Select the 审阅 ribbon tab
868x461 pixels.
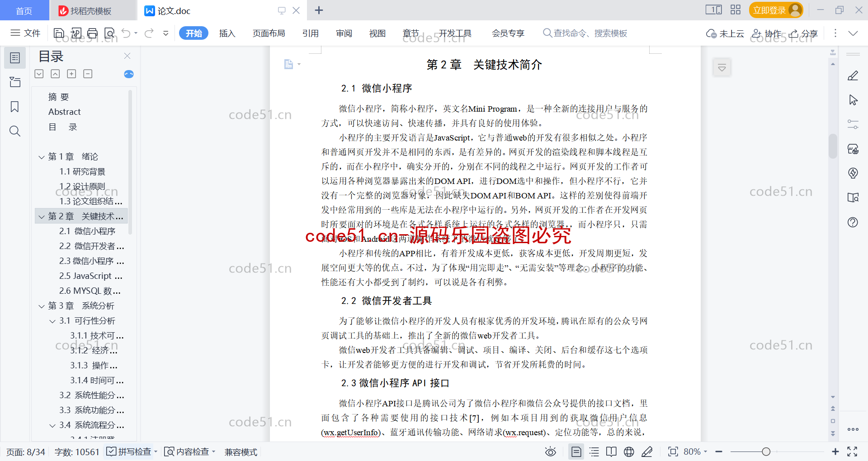(344, 33)
